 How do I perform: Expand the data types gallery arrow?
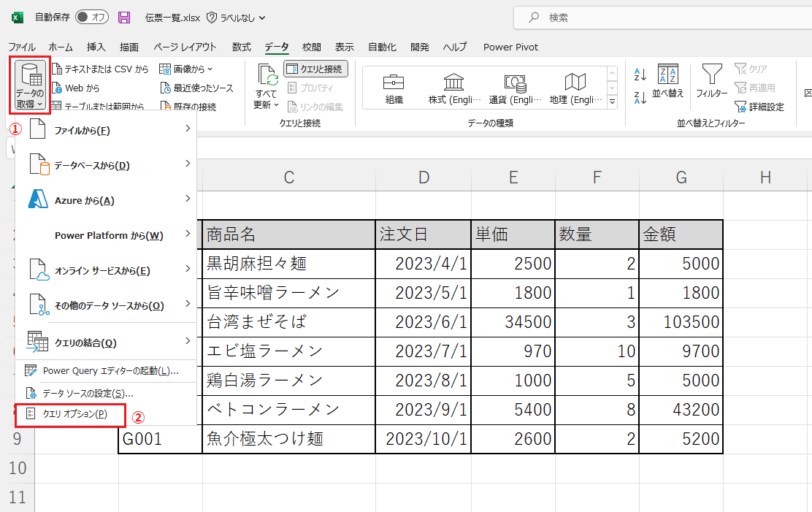tap(612, 101)
